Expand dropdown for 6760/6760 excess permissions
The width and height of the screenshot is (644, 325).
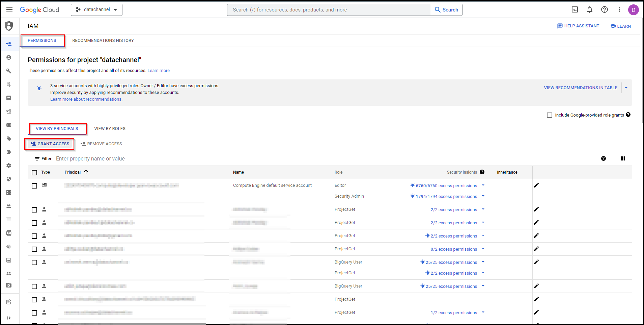483,185
